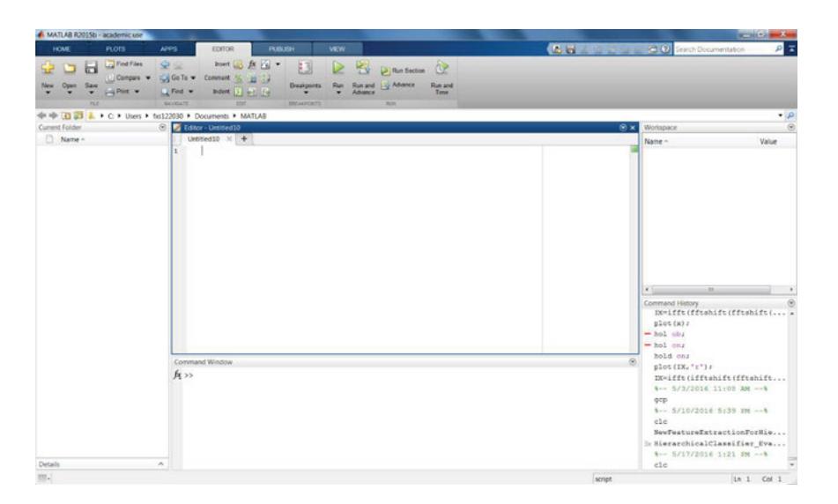Show Editor panel actions menu button
This screenshot has height=504, width=838.
pos(623,128)
